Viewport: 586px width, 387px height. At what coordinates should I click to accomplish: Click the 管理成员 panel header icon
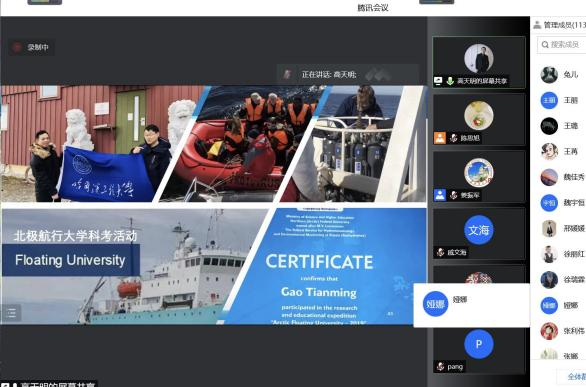[x=537, y=25]
